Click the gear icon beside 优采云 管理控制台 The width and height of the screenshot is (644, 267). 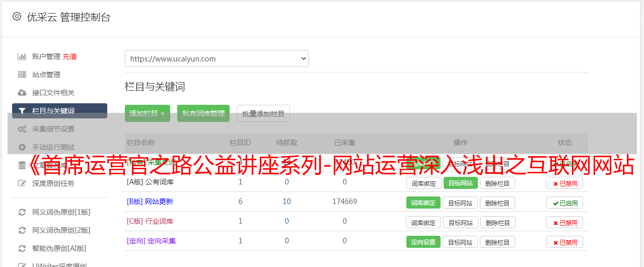[x=17, y=17]
